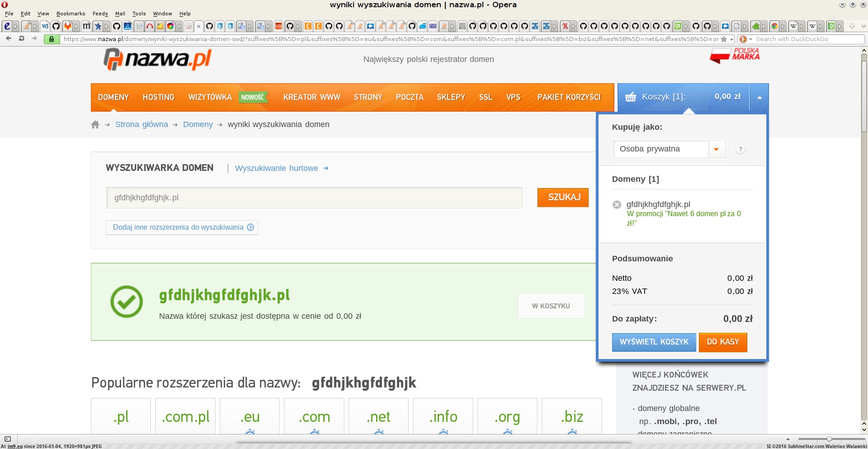
Task: Click the browser forward arrow
Action: point(34,39)
